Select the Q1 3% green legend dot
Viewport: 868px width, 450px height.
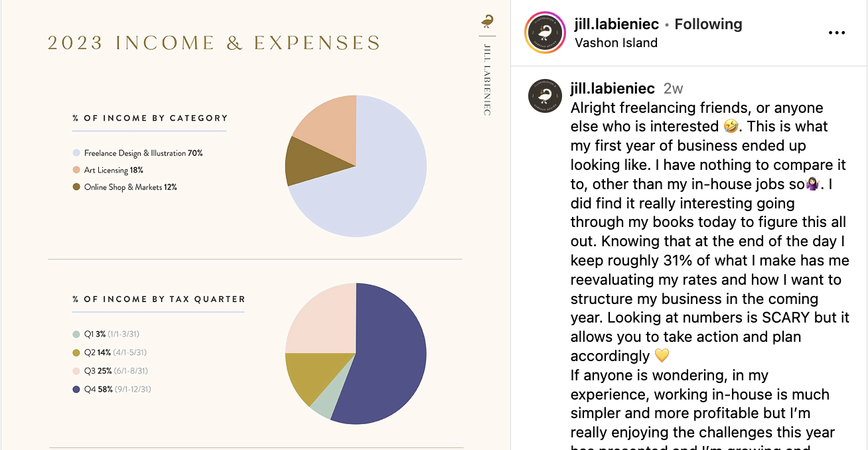tap(75, 334)
